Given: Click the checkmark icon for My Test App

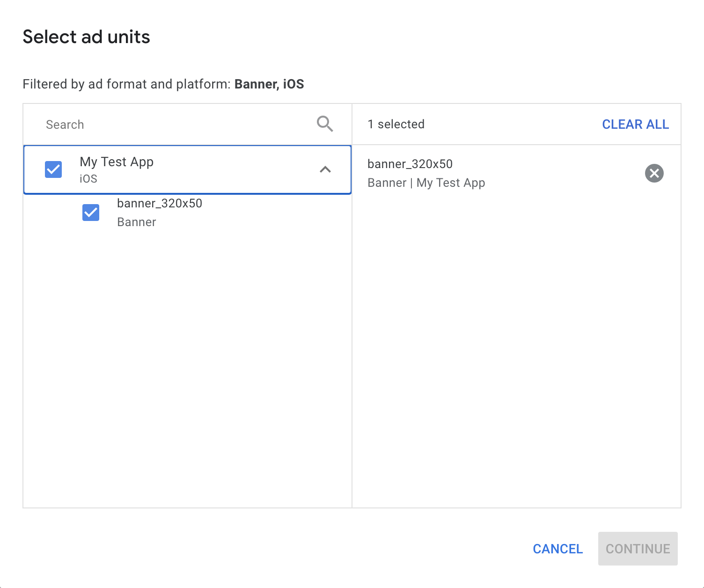Looking at the screenshot, I should [x=53, y=169].
